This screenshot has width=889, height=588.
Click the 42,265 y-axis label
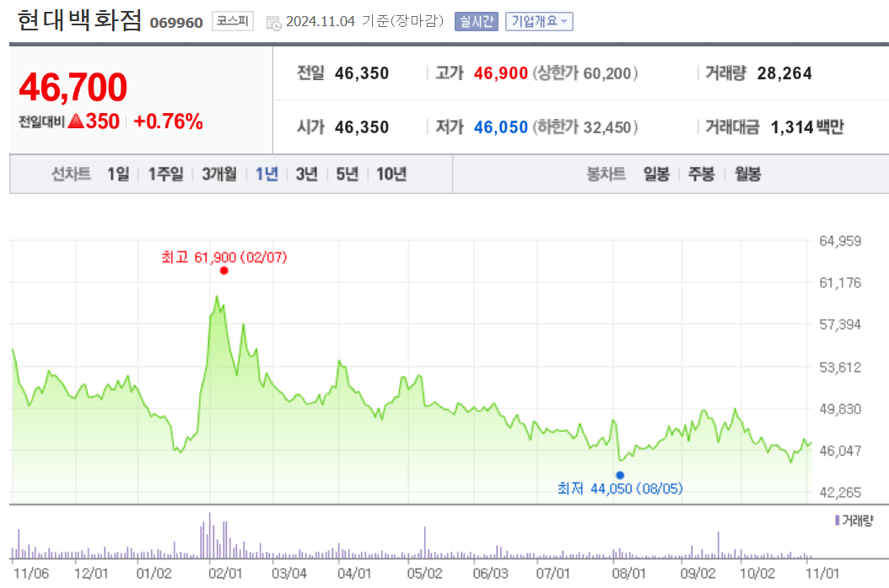(x=840, y=492)
